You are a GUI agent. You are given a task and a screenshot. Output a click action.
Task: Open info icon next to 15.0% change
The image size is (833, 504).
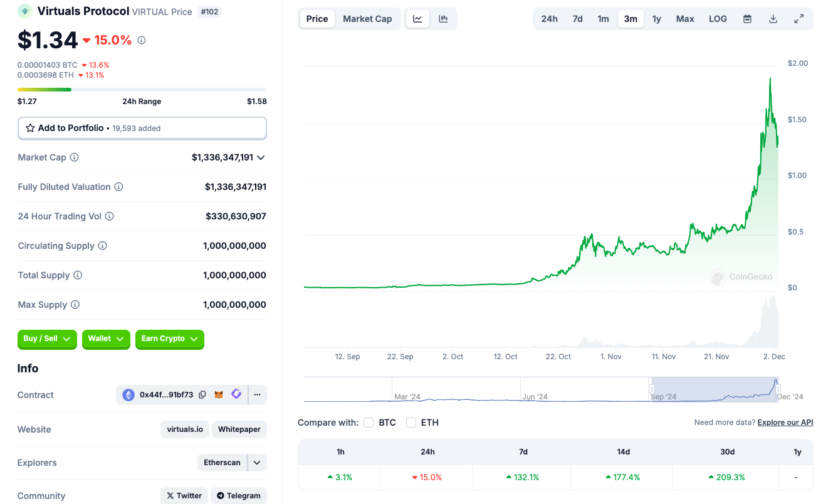[142, 40]
